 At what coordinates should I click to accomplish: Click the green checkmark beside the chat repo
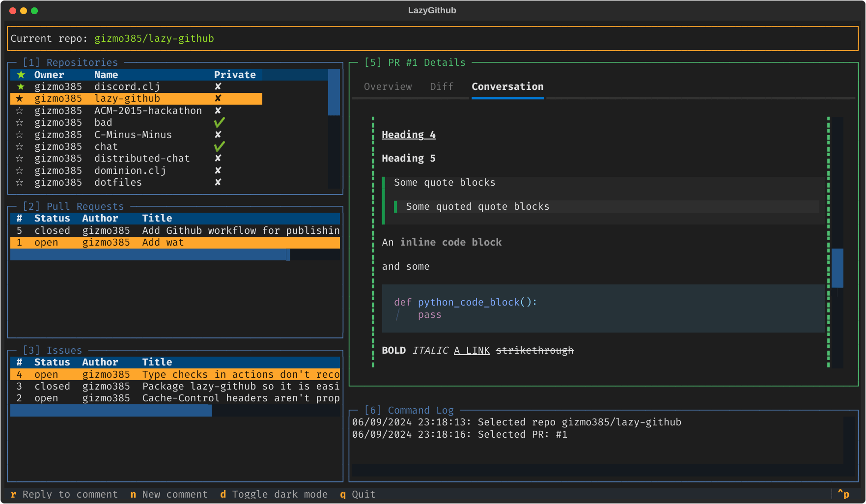coord(219,146)
